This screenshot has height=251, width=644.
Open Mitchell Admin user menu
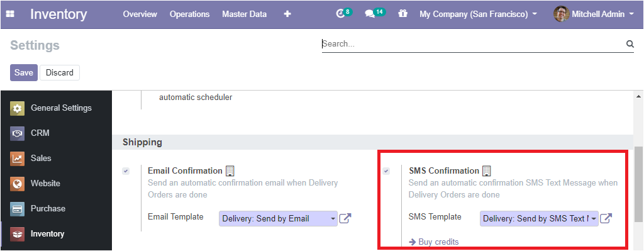pos(594,14)
